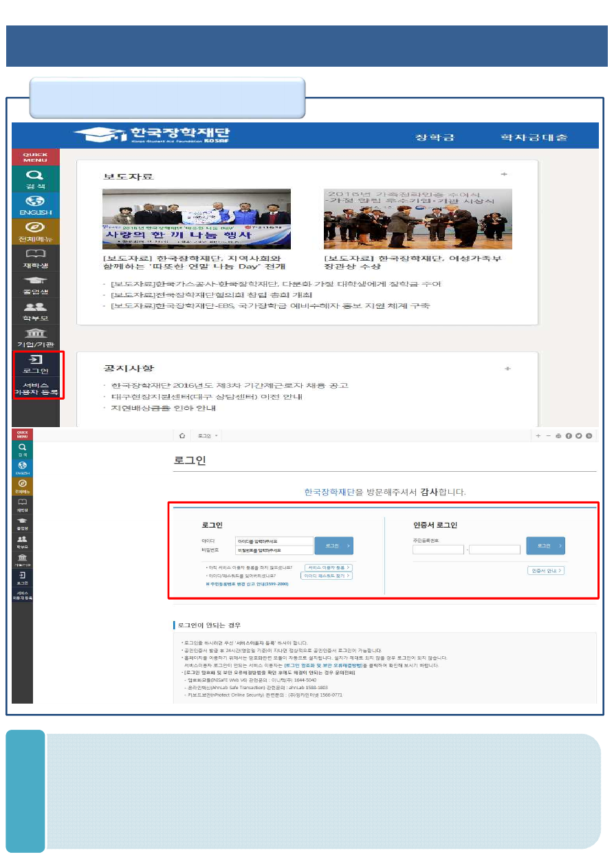Click the 로그인 button under 인증서 로그인
The image size is (614, 868).
click(545, 545)
